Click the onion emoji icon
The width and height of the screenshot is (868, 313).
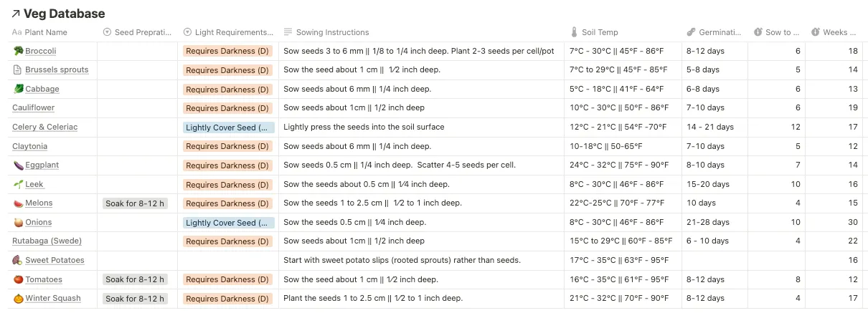[x=18, y=222]
